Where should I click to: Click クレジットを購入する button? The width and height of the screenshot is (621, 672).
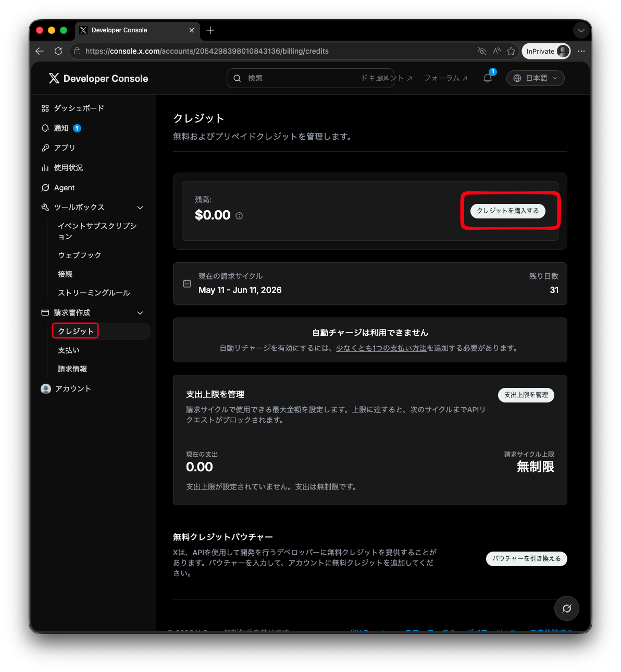pyautogui.click(x=508, y=211)
